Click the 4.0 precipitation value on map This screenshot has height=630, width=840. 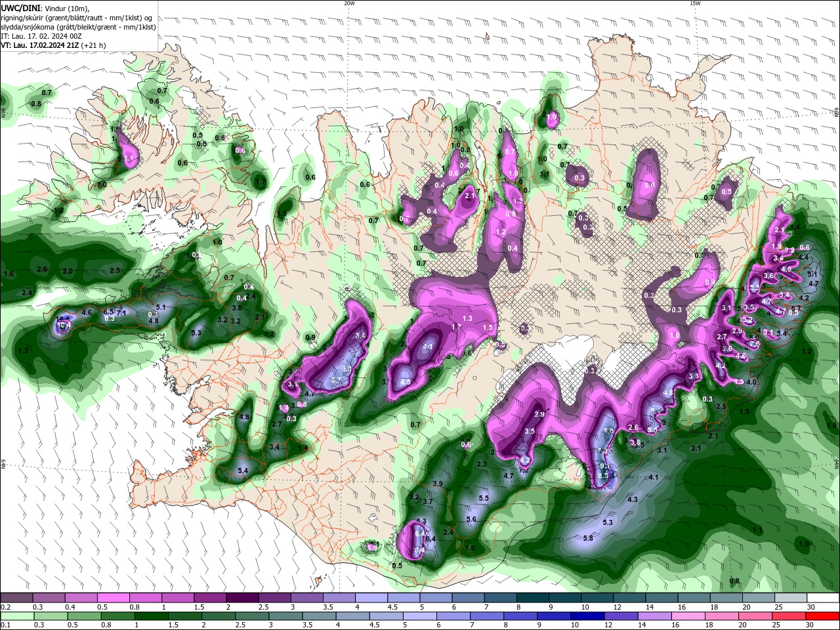point(752,381)
